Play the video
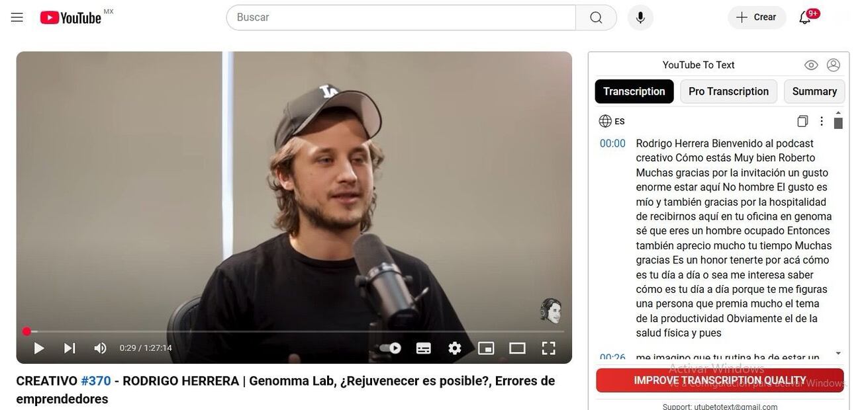 (39, 348)
